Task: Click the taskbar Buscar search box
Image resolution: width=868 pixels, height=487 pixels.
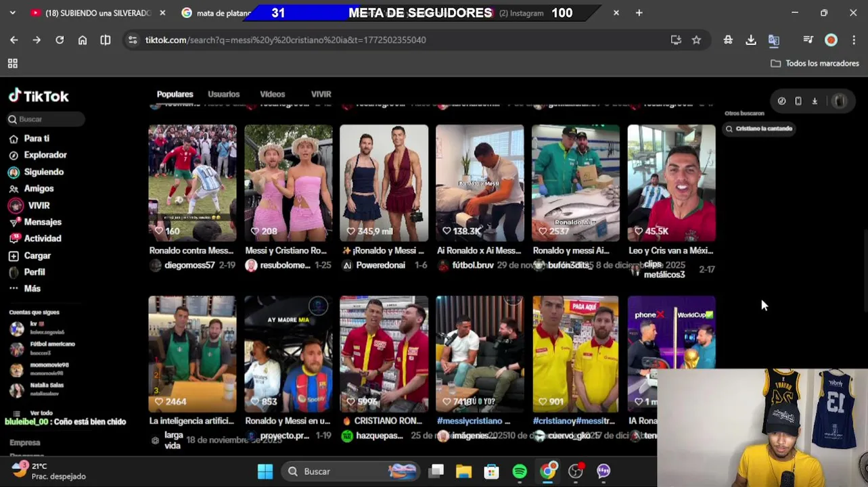Action: click(351, 471)
